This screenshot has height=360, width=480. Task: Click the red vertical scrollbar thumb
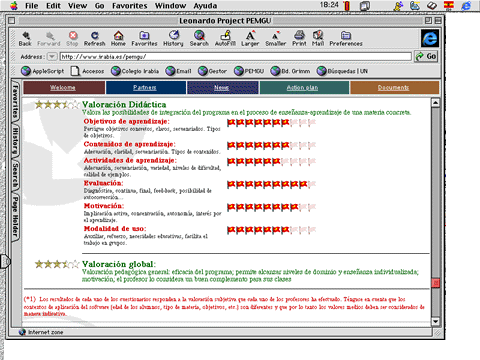point(435,283)
